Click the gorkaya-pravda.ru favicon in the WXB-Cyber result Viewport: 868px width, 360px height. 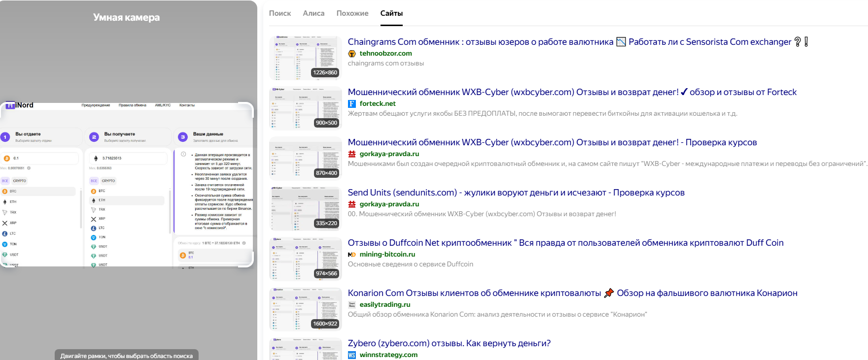[352, 154]
